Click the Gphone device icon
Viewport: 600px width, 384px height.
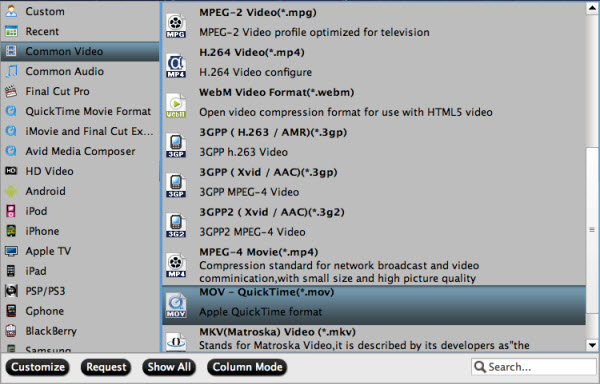pos(11,311)
